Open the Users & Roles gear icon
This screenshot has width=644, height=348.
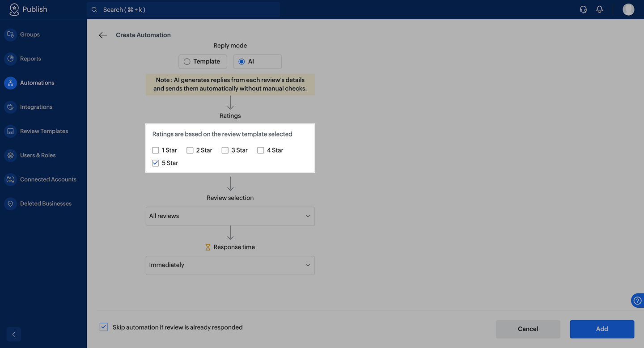[x=10, y=155]
